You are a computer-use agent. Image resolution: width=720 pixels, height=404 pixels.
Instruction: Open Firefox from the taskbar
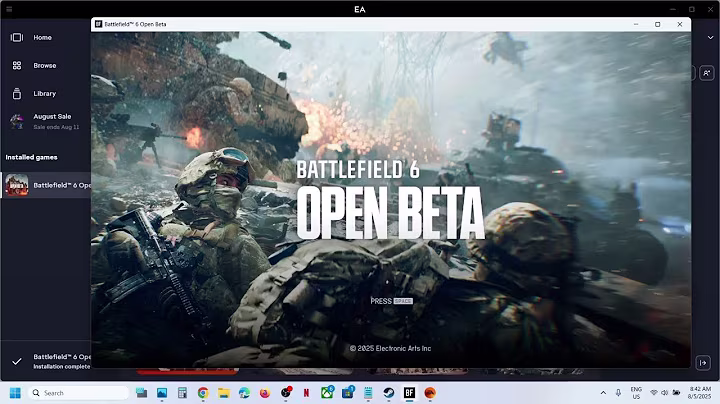[265, 393]
